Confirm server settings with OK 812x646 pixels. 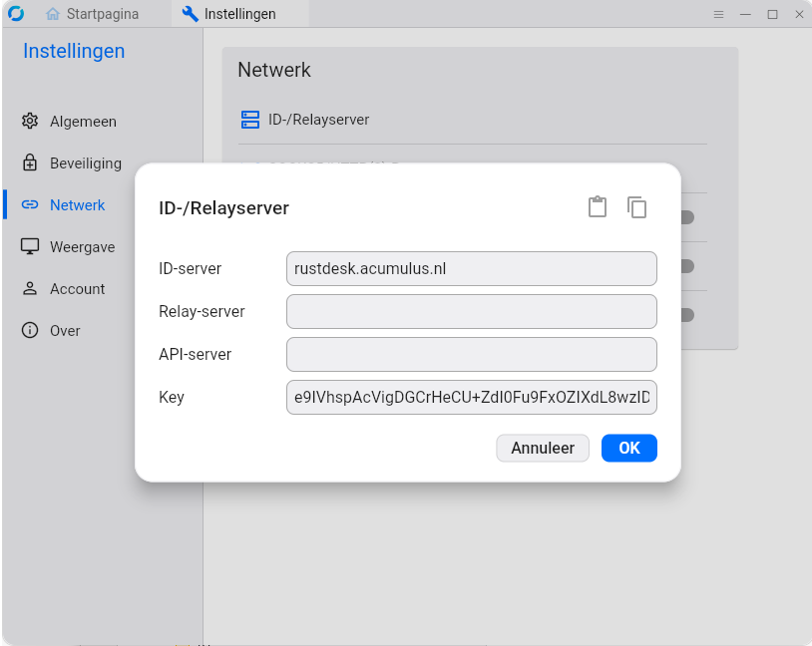[x=628, y=448]
